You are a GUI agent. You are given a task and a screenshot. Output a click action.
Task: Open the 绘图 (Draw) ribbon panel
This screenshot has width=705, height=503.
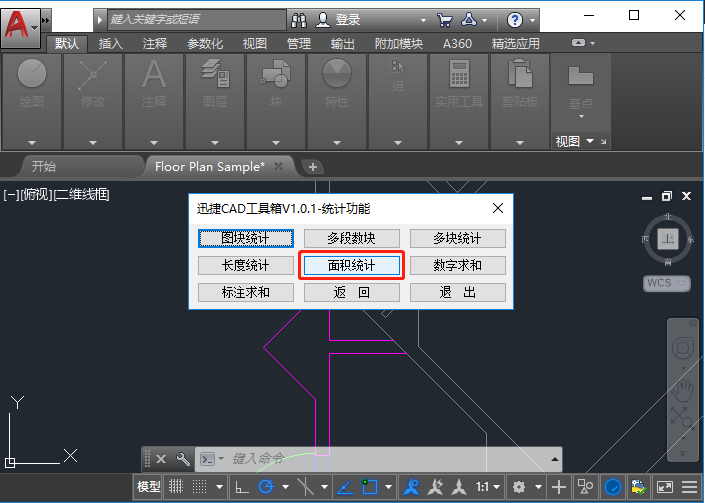31,102
